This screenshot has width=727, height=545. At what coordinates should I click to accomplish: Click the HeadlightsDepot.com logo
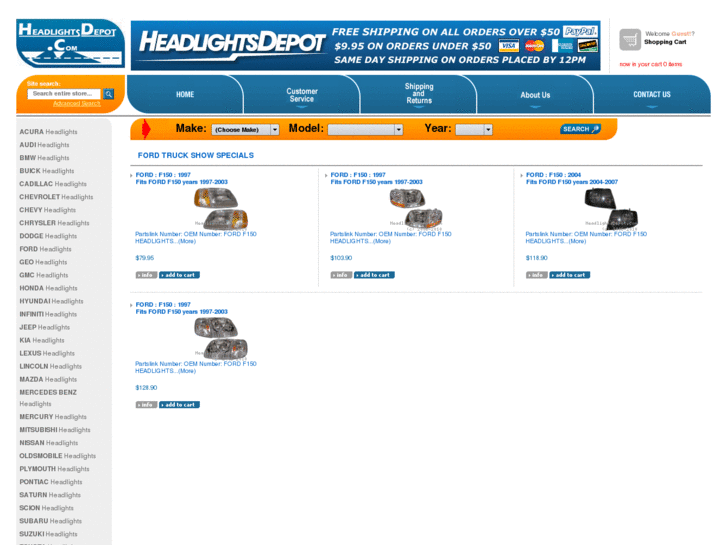[70, 44]
